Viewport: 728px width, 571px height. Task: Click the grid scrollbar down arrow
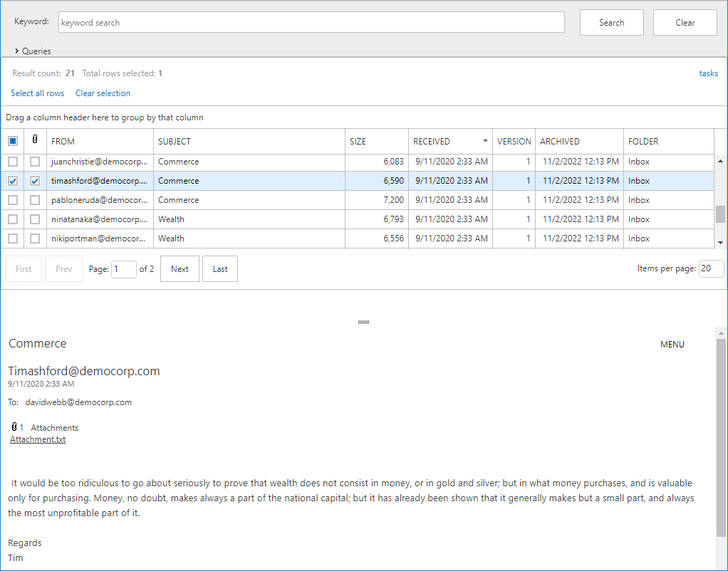click(720, 243)
